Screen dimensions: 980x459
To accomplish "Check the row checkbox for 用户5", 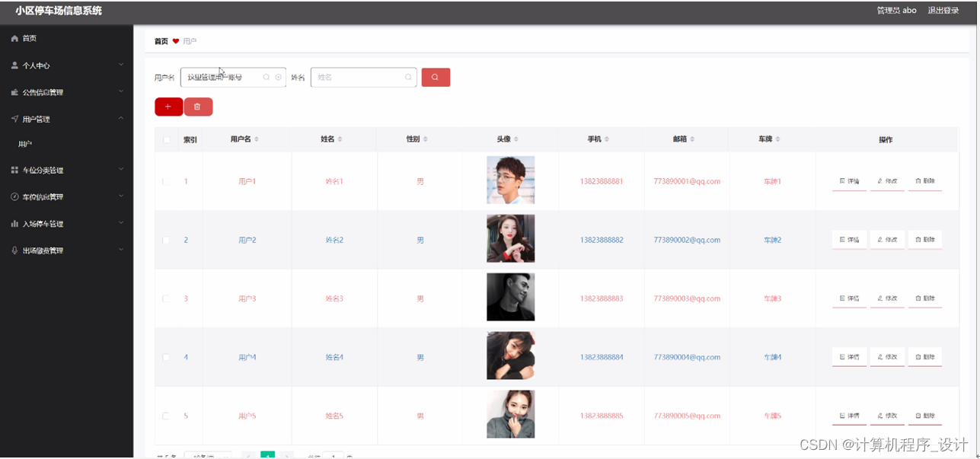I will click(x=166, y=416).
